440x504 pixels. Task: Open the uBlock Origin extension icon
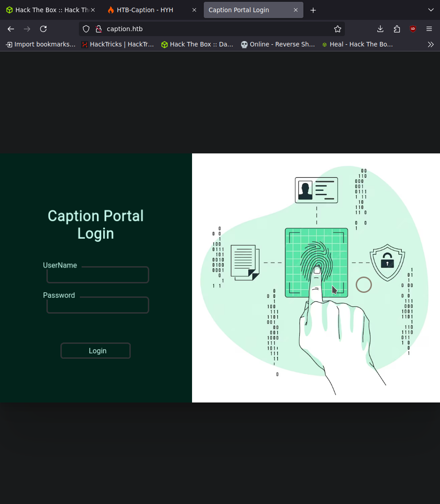click(413, 29)
